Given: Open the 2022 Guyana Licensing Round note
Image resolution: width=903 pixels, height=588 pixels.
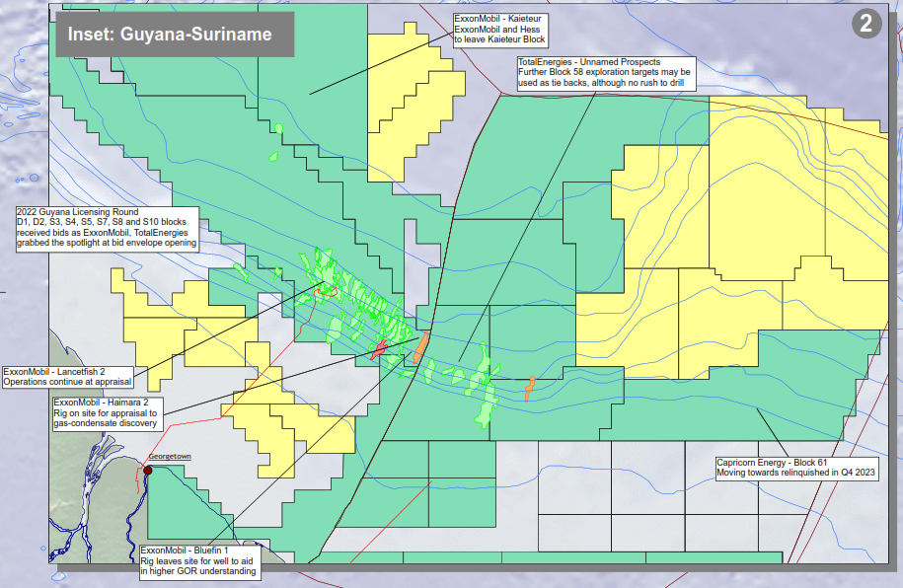Looking at the screenshot, I should pos(107,228).
